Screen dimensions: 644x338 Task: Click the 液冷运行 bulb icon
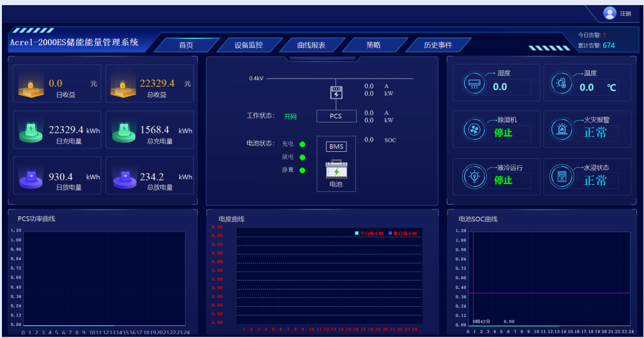pos(474,177)
